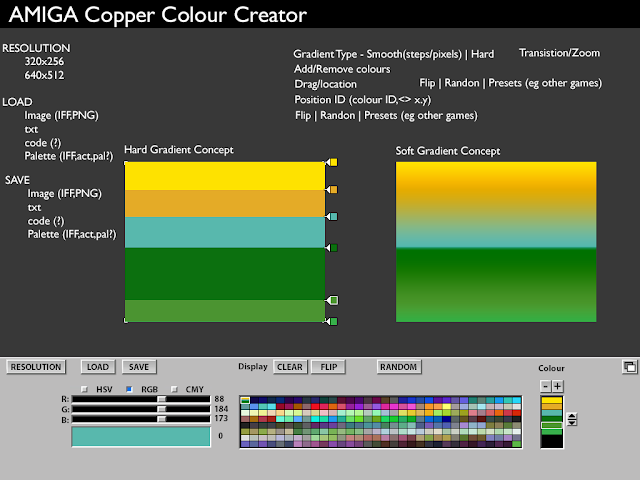Select RGB colour mode
The image size is (640, 480).
[x=129, y=389]
